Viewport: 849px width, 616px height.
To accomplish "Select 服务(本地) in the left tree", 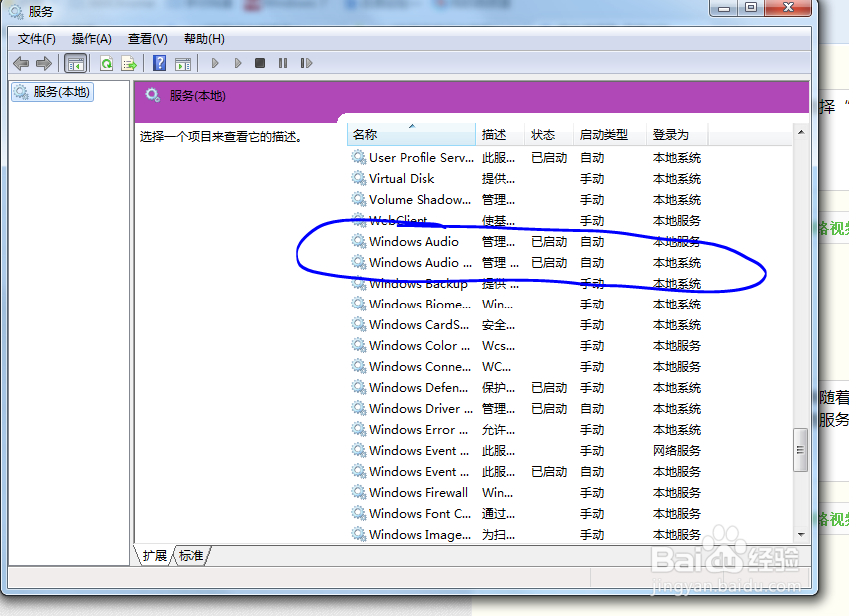I will (53, 92).
